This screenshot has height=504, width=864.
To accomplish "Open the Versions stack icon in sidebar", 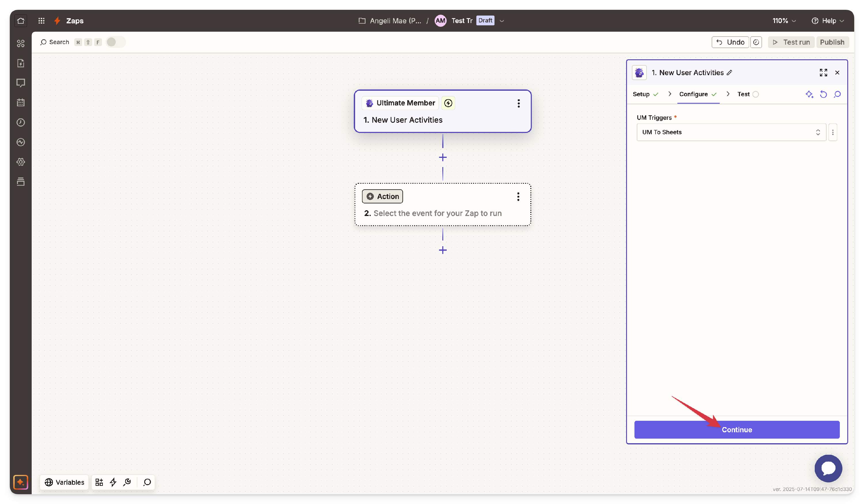I will (20, 182).
